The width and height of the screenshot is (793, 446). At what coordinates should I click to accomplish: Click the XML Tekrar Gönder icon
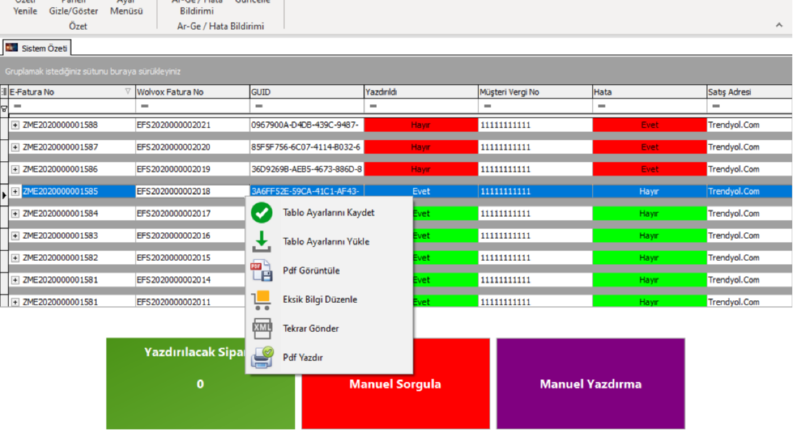pyautogui.click(x=262, y=329)
